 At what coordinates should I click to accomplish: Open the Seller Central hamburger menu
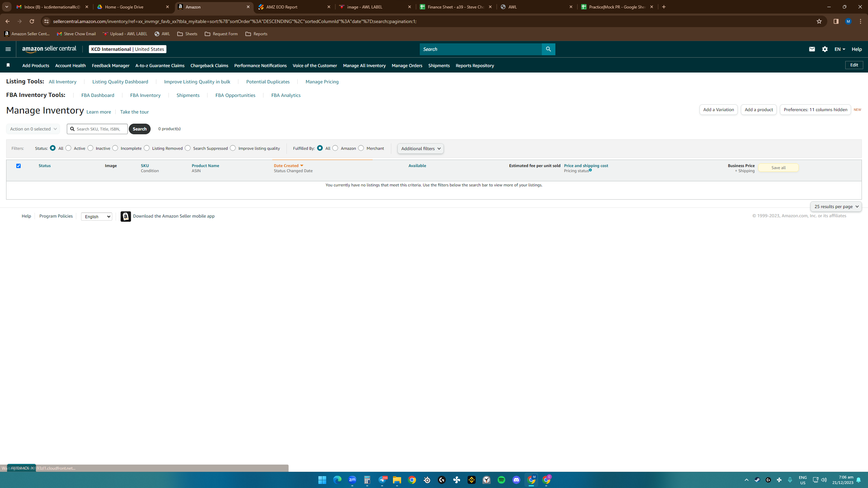click(8, 49)
